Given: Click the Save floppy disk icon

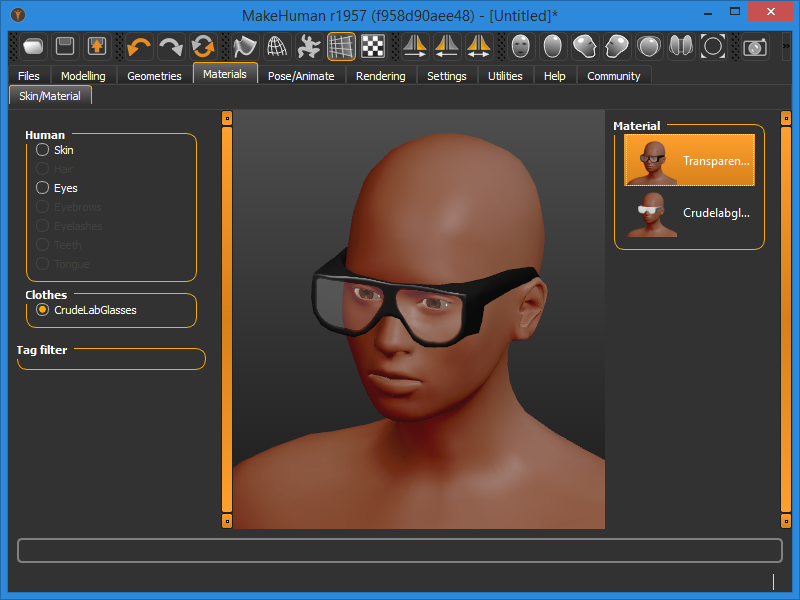Looking at the screenshot, I should [x=65, y=47].
